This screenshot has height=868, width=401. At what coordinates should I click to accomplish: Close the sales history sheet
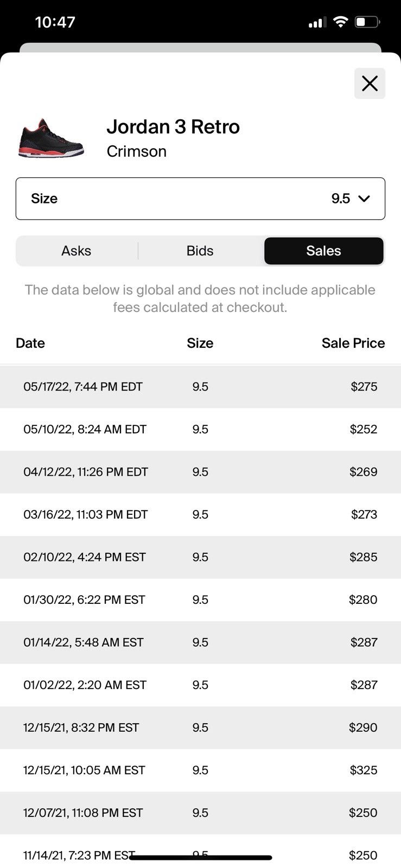click(x=370, y=84)
